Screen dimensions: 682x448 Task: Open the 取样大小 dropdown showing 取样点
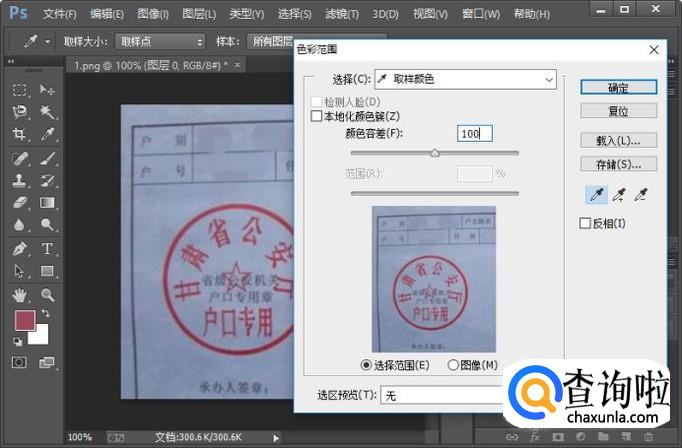(160, 42)
